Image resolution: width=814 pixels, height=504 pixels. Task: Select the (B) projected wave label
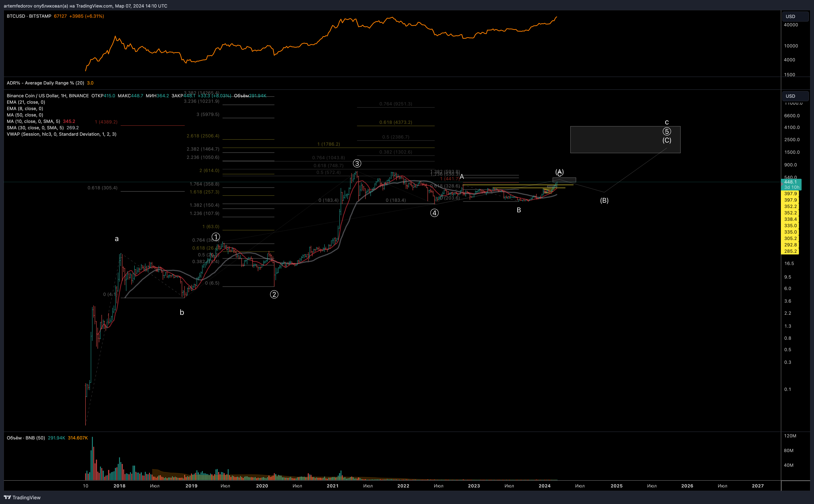[604, 200]
